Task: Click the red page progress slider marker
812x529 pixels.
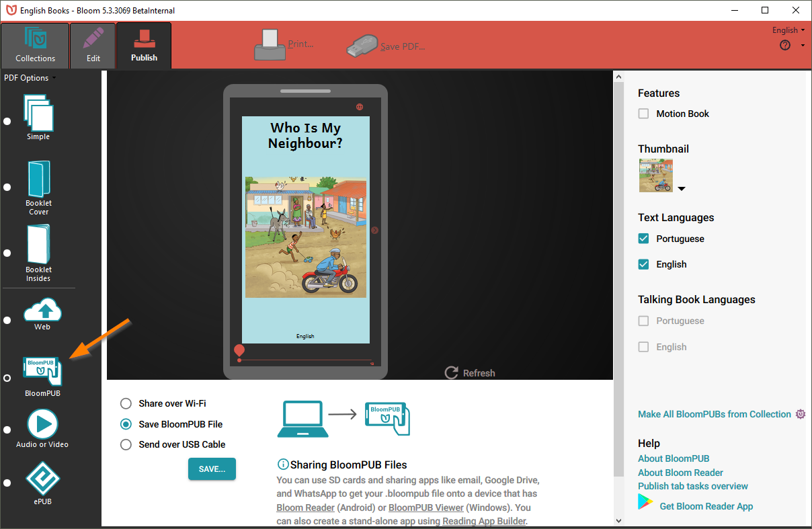Action: [x=239, y=351]
